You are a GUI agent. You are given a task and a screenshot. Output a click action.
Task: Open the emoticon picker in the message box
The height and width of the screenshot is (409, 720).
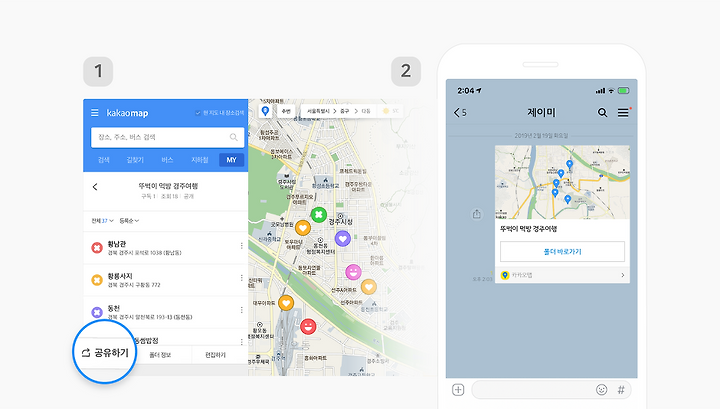602,390
